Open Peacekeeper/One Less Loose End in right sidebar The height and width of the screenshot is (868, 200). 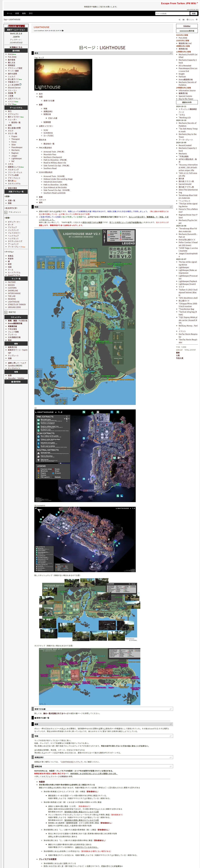[x=188, y=70]
